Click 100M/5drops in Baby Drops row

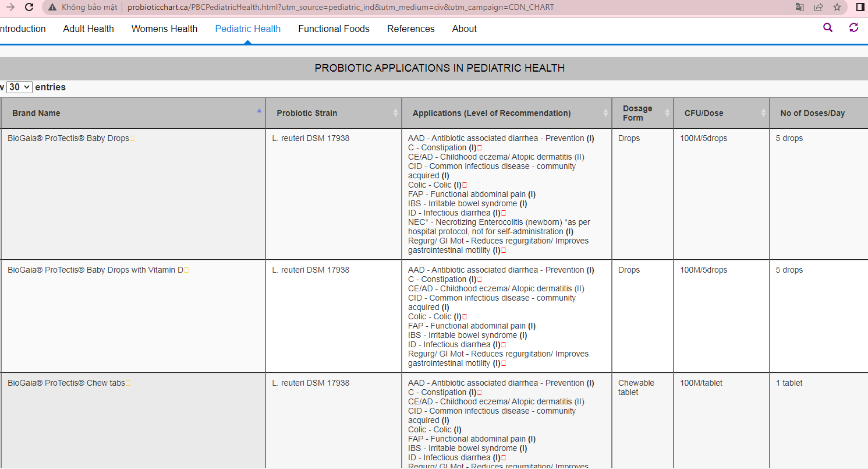pyautogui.click(x=704, y=138)
